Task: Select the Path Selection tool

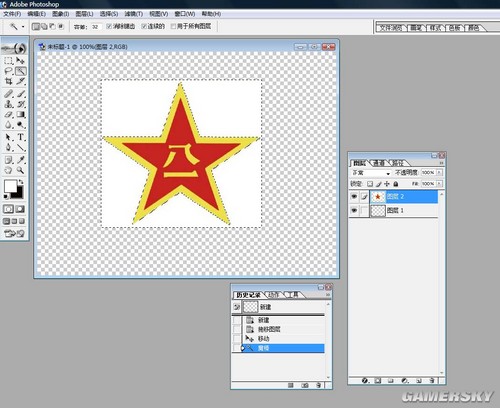Action: (8, 137)
